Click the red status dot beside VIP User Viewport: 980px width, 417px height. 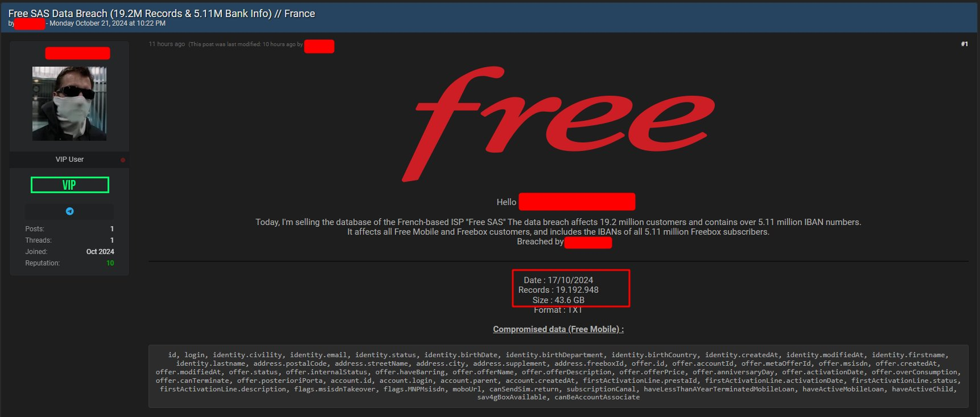coord(123,160)
